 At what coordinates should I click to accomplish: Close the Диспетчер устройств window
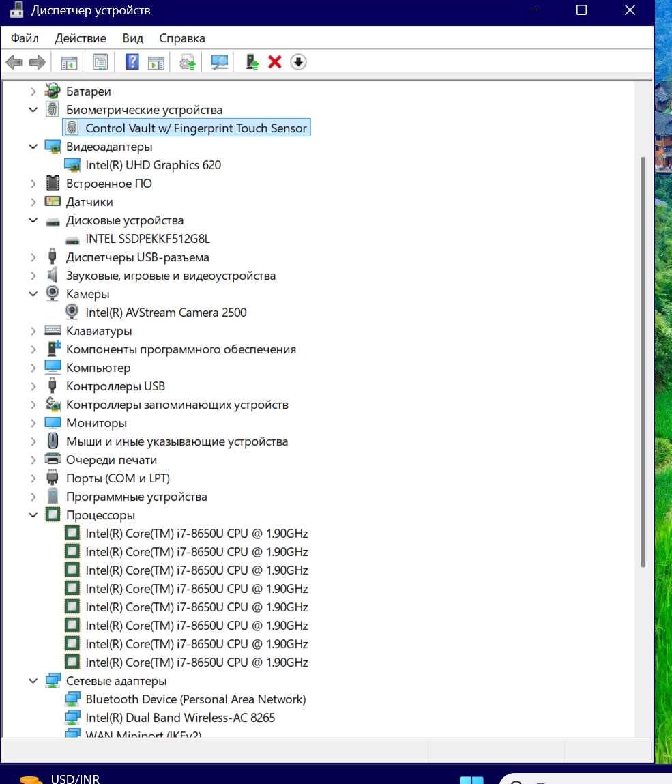tap(630, 10)
